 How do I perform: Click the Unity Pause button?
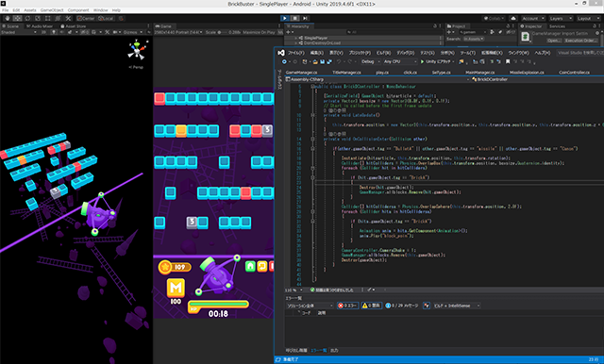[295, 18]
